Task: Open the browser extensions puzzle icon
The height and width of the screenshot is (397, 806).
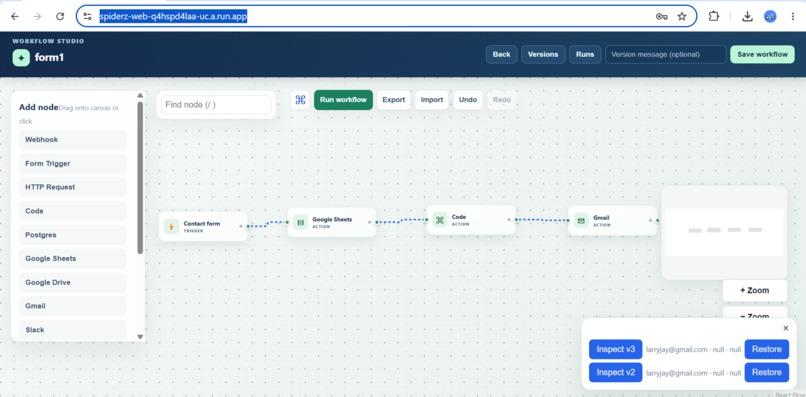Action: (713, 16)
